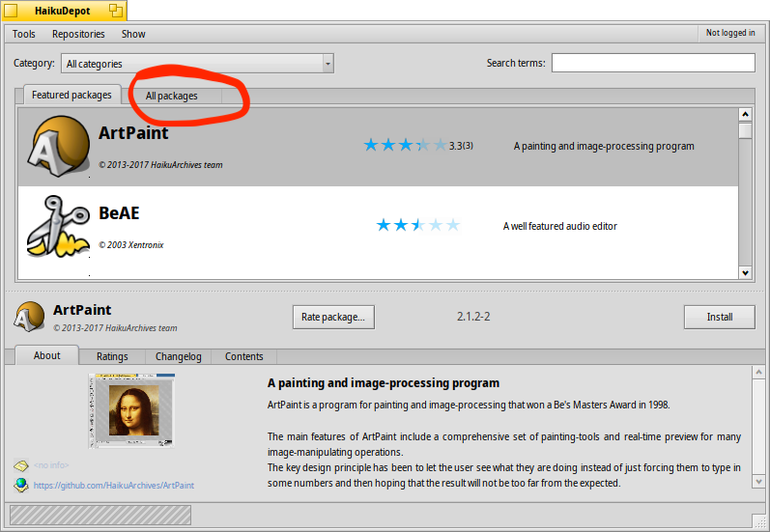
Task: Click the note icon beside <no info>
Action: (x=21, y=464)
